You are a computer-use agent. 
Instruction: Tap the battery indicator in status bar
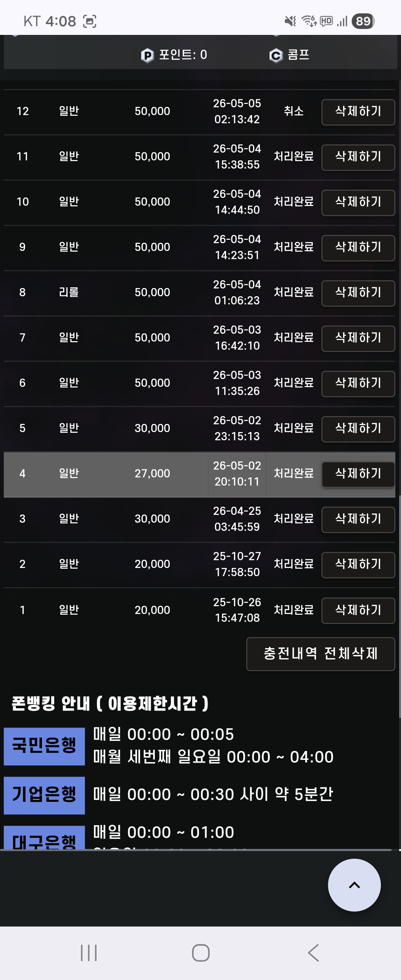pyautogui.click(x=363, y=21)
